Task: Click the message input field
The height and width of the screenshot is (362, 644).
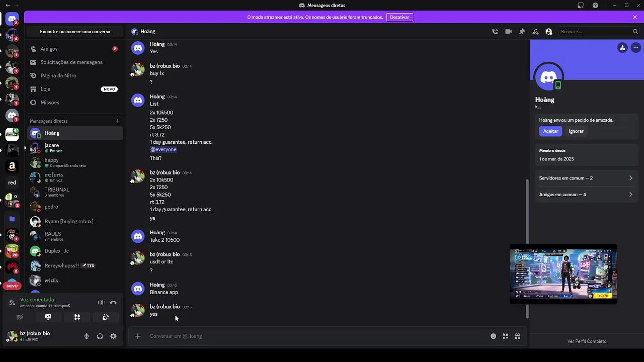Action: pyautogui.click(x=312, y=336)
